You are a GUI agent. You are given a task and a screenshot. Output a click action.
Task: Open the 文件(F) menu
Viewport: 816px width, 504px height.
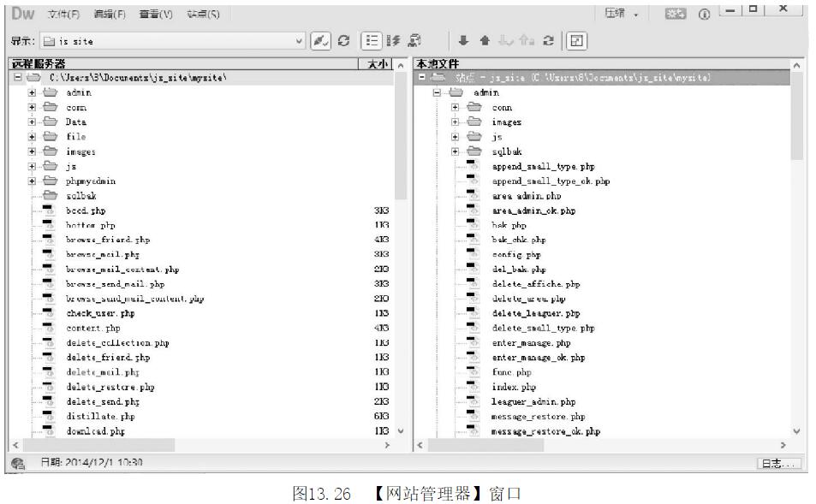[x=64, y=14]
